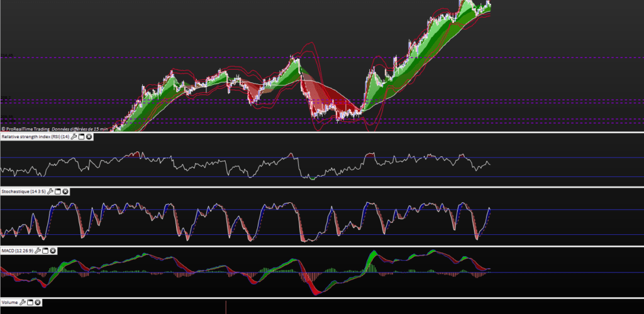Open Stochastique settings wrench icon
Viewport: 644px width, 314px height.
point(50,191)
